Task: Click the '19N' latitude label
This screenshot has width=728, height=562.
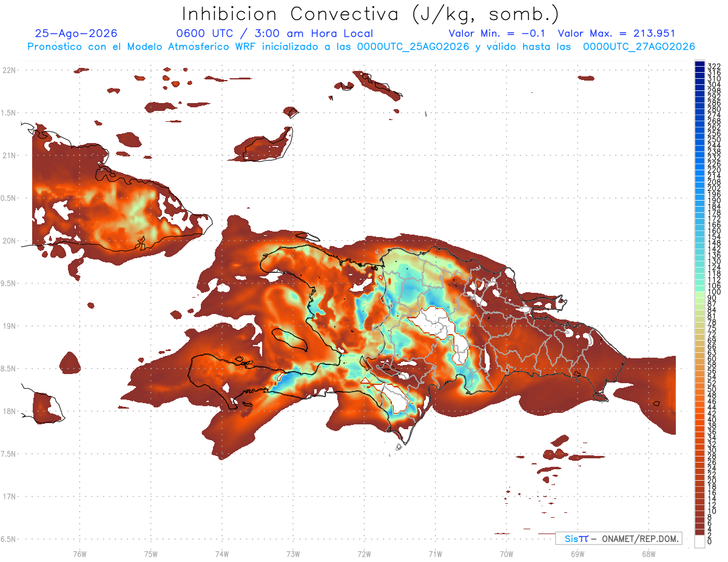Action: pyautogui.click(x=9, y=326)
